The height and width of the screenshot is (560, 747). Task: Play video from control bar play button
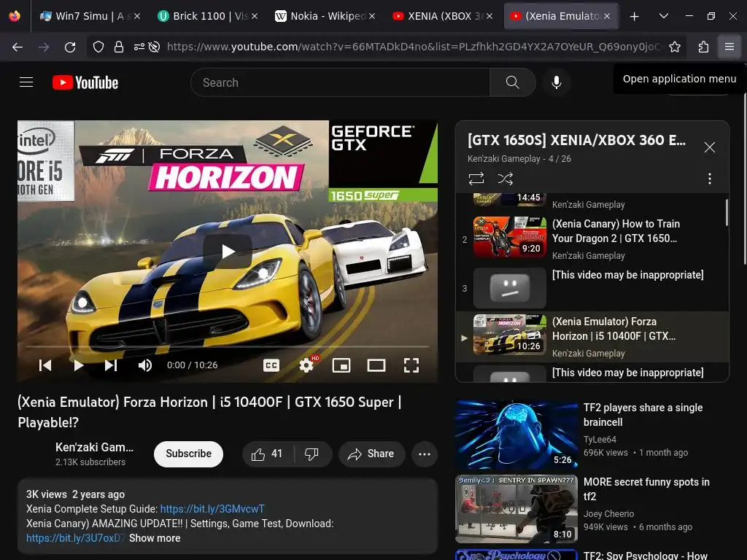tap(79, 365)
